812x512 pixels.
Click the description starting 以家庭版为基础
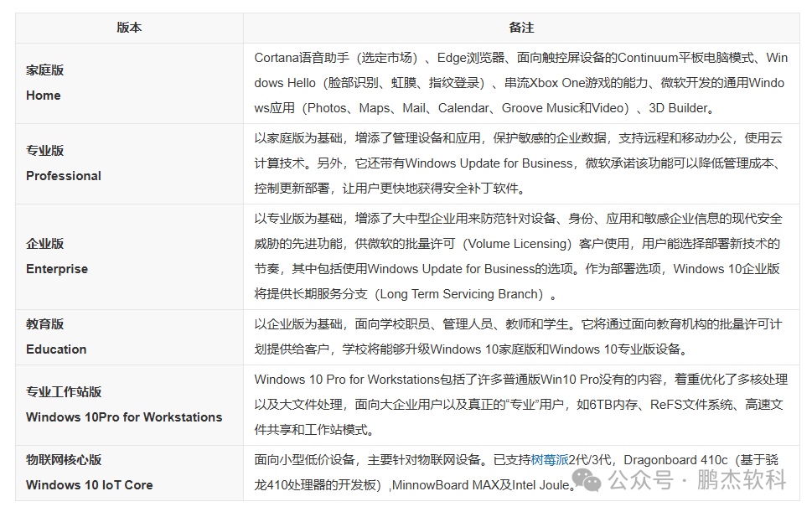pos(521,163)
